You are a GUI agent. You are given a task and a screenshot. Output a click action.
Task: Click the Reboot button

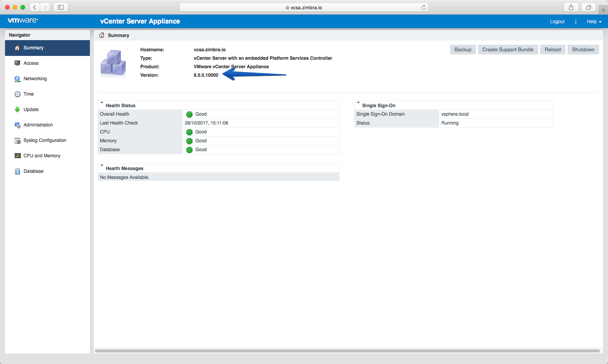pos(553,50)
